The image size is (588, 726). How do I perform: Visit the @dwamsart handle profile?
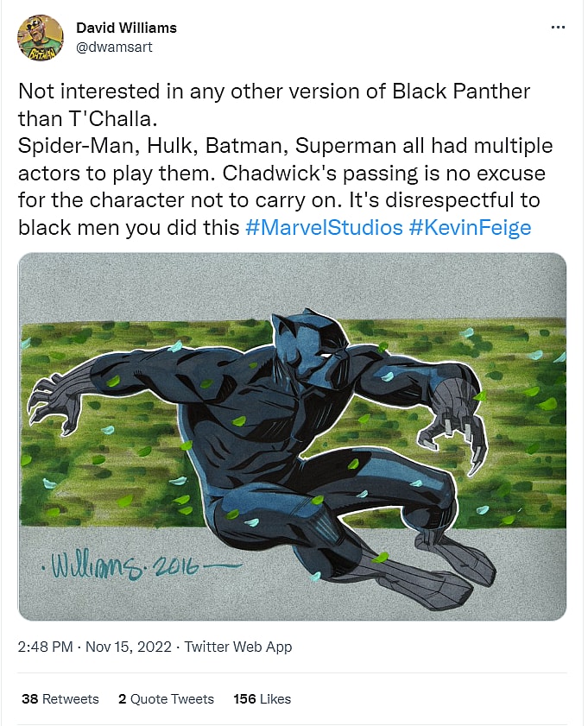coord(114,47)
